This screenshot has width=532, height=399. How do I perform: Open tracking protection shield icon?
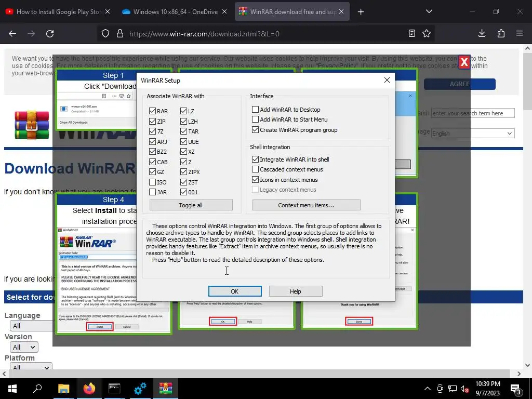pos(105,34)
